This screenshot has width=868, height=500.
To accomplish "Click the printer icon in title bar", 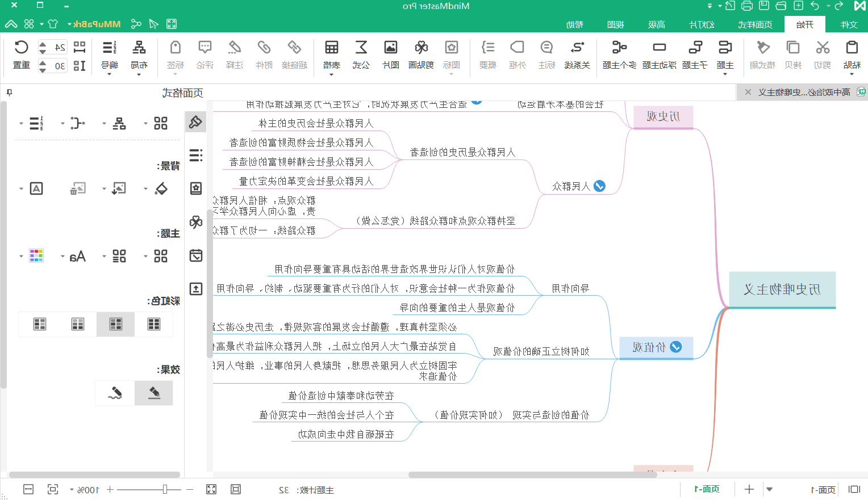I will (747, 6).
